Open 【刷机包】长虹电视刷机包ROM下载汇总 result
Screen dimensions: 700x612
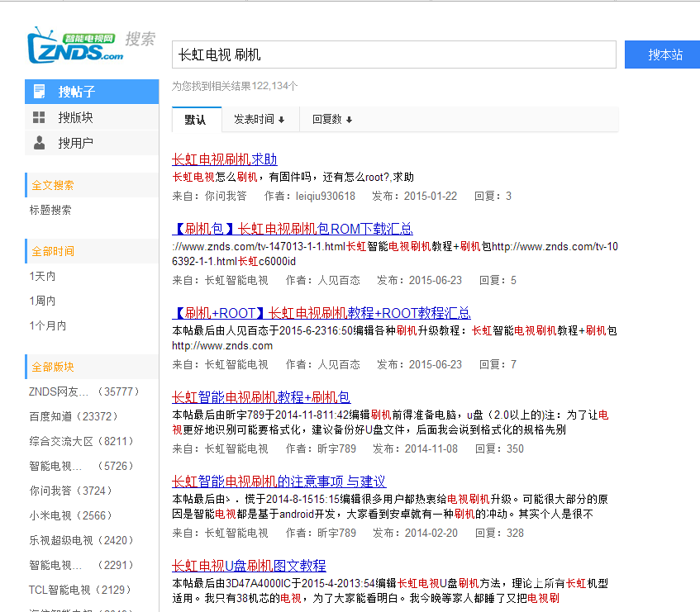tap(293, 229)
